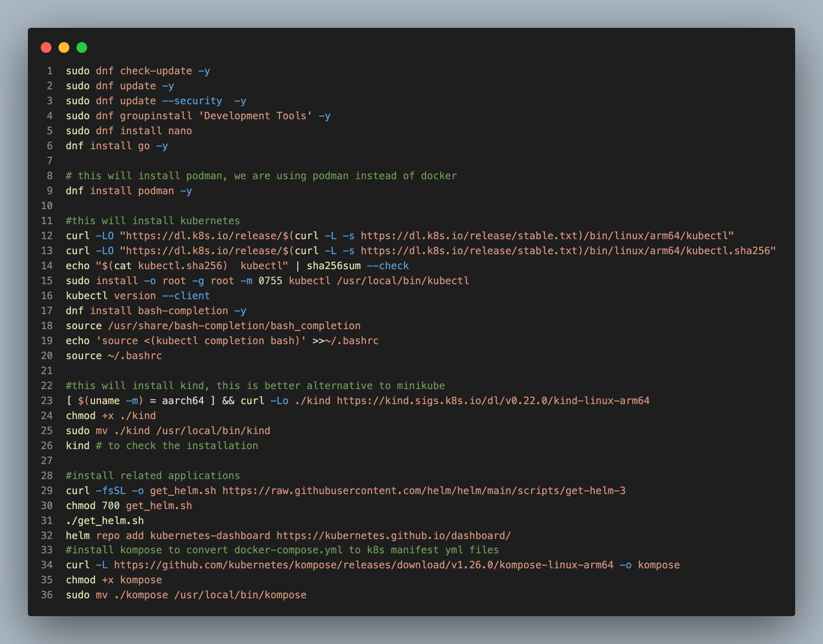Image resolution: width=823 pixels, height=644 pixels.
Task: Click line number 1 in gutter
Action: point(49,71)
